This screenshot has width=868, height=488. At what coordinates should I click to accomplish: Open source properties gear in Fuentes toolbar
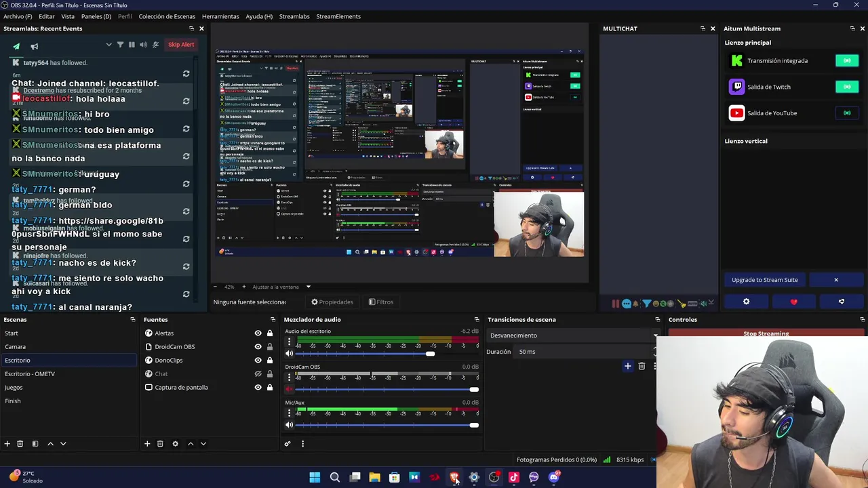coord(175,443)
